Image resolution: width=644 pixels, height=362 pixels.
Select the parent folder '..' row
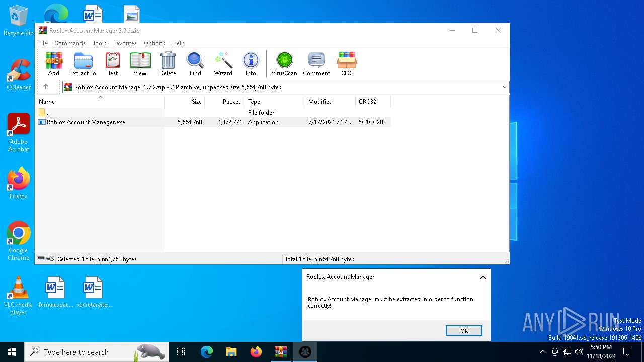point(213,113)
